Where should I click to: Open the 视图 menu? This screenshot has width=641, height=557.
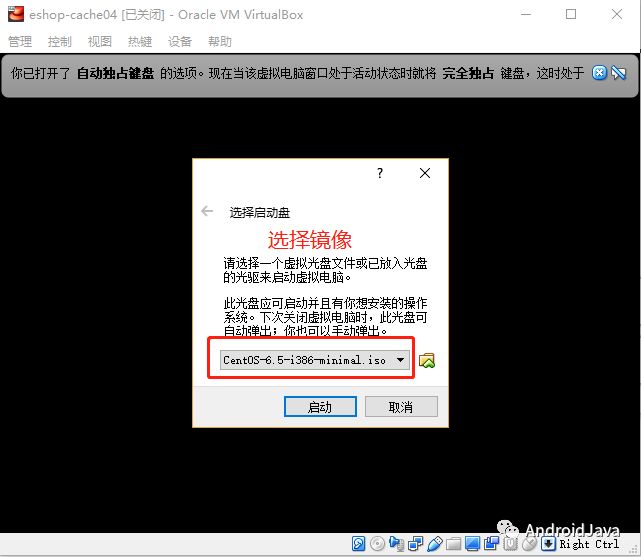point(100,41)
